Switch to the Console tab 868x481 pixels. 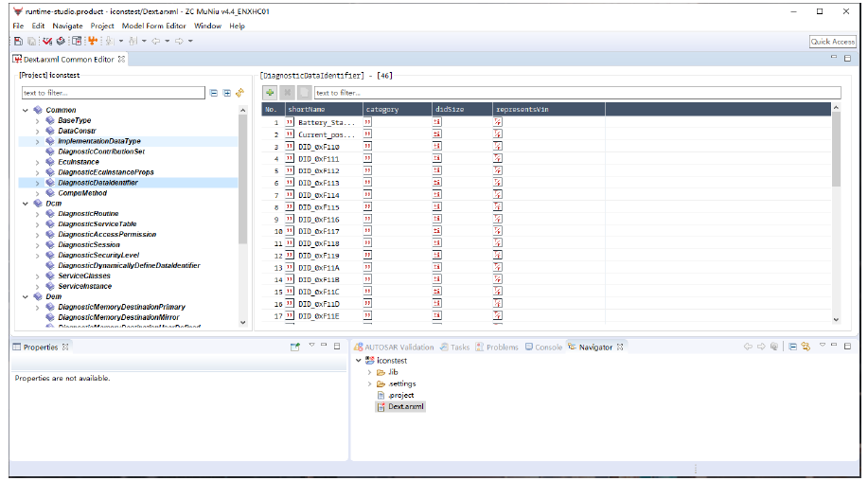coord(543,347)
